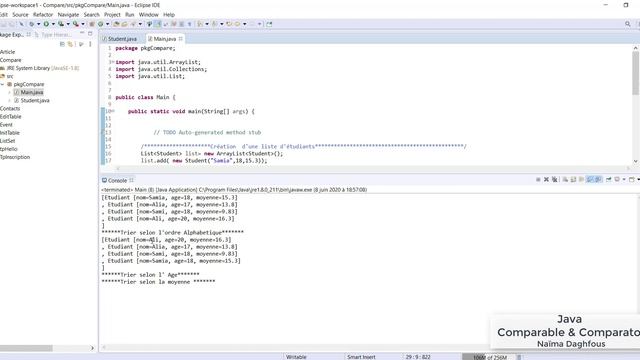Select the ListSet project
The width and height of the screenshot is (640, 360).
(7, 141)
